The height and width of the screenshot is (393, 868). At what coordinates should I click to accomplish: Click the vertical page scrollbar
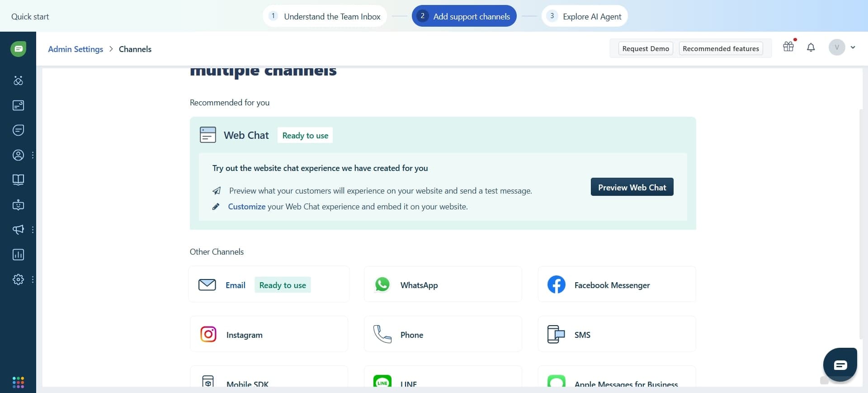pyautogui.click(x=861, y=224)
